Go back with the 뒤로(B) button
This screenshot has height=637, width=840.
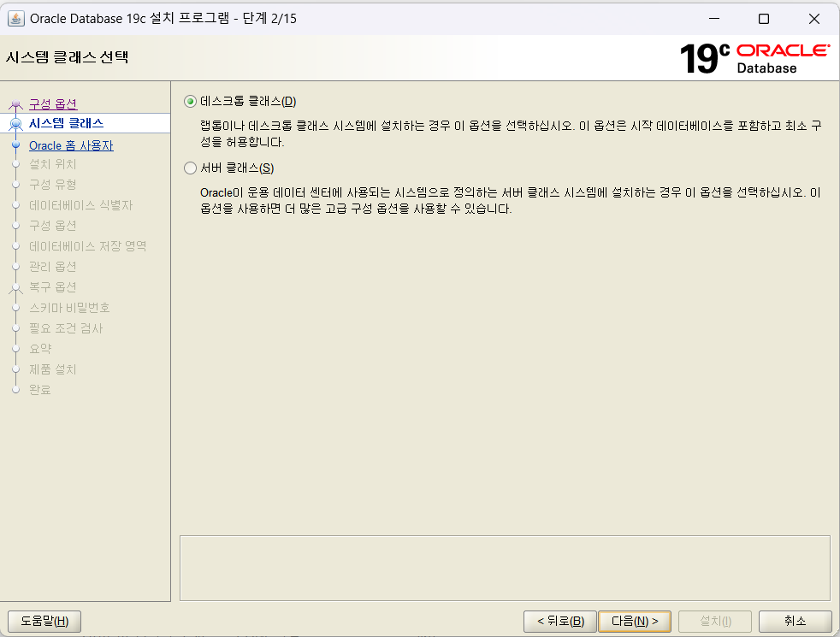pos(559,622)
